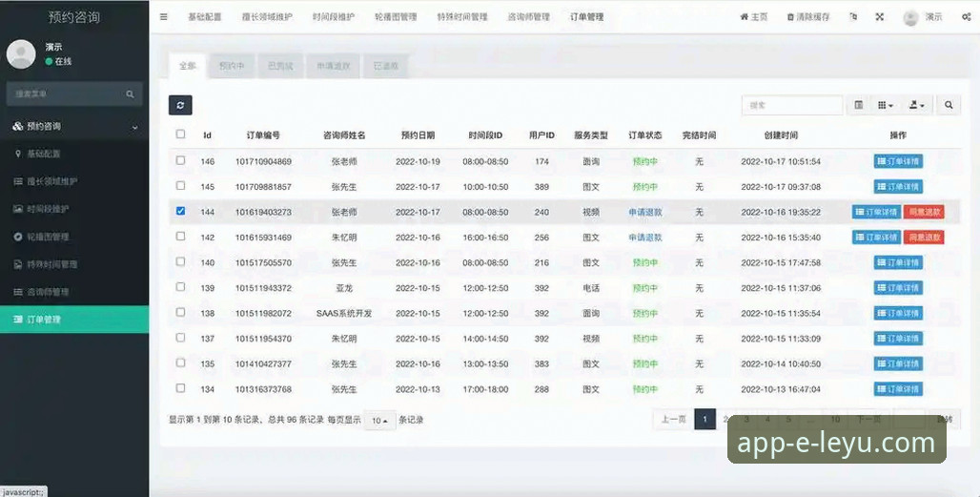Open 订单详情 for order 101710904869
Screen dimensions: 980x497
[x=898, y=161]
